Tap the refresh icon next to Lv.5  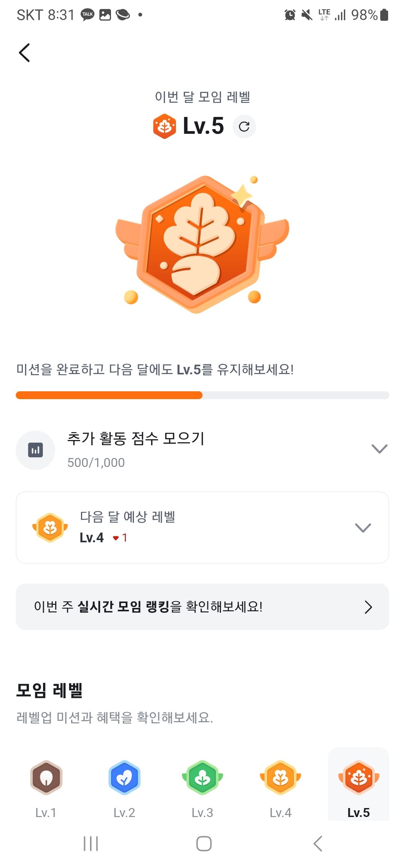pos(244,127)
